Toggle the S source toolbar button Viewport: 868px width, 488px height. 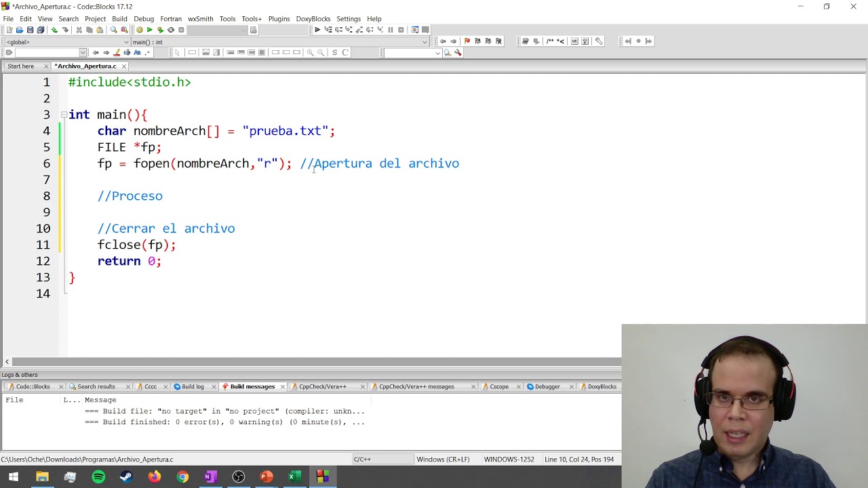[334, 52]
